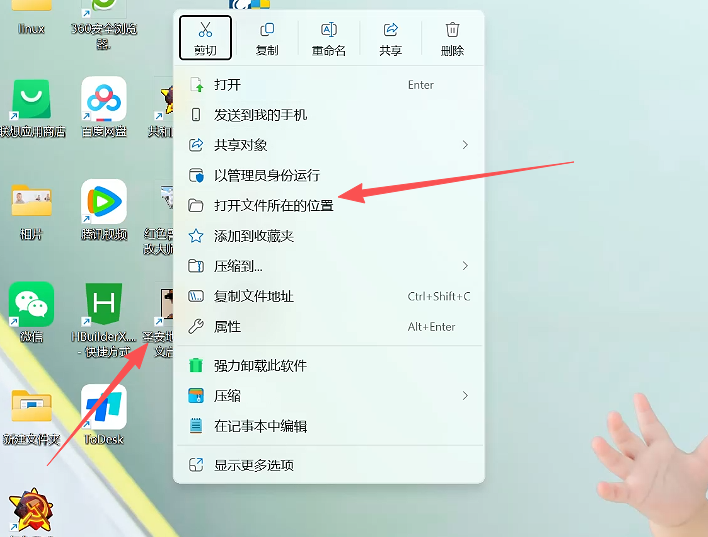Click the shield icon beside 以管理员身份运行
Viewport: 708px width, 537px height.
[196, 175]
